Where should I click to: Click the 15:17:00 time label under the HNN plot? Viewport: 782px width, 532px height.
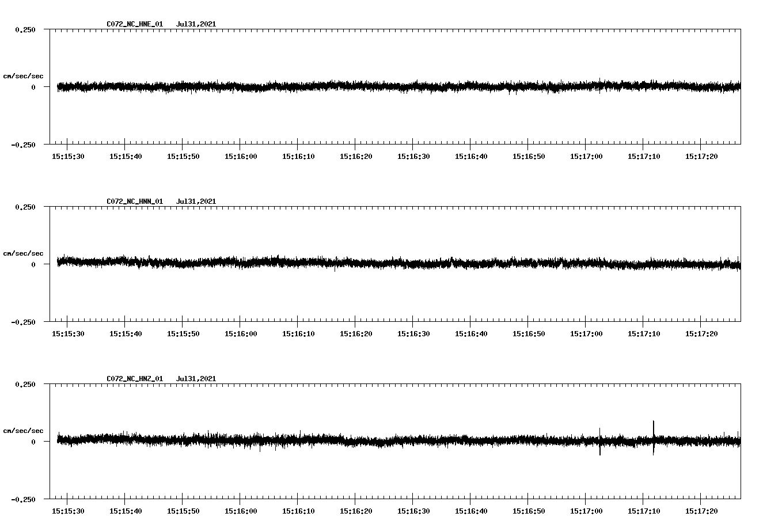click(x=586, y=334)
